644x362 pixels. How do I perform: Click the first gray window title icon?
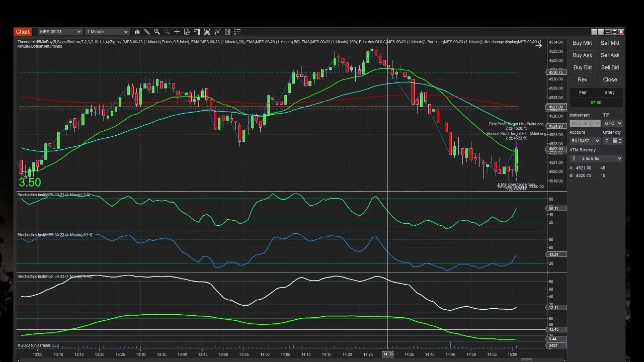click(594, 32)
